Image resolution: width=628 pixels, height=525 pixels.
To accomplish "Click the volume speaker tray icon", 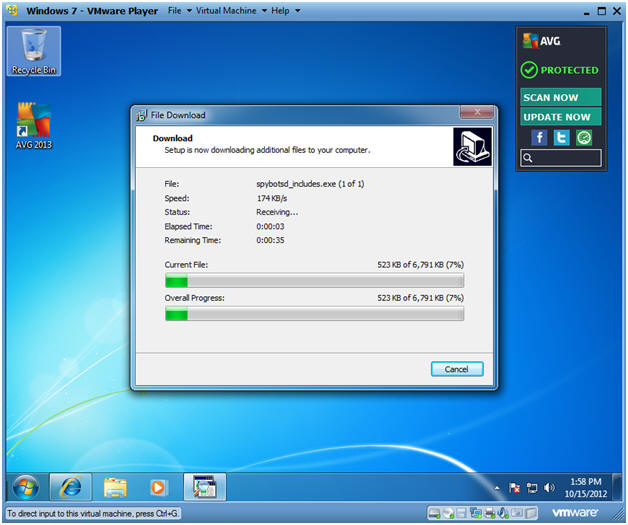I will coord(549,488).
